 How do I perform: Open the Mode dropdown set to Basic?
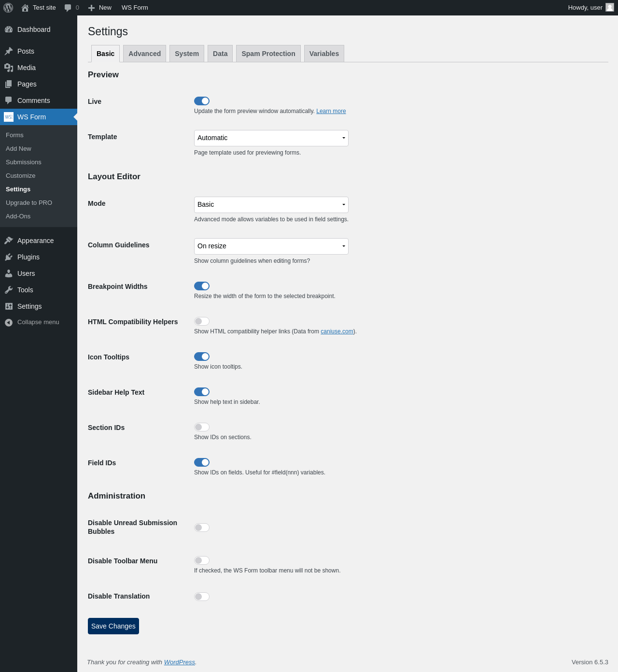[271, 205]
